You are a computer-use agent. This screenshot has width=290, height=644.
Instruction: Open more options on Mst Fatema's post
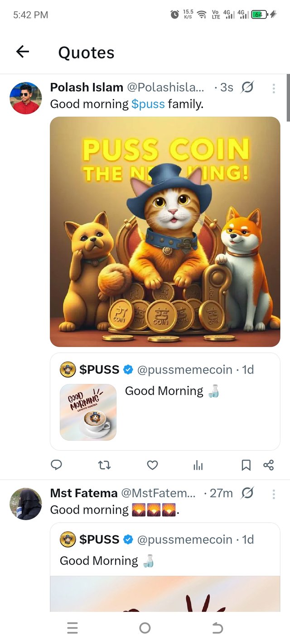pyautogui.click(x=274, y=494)
